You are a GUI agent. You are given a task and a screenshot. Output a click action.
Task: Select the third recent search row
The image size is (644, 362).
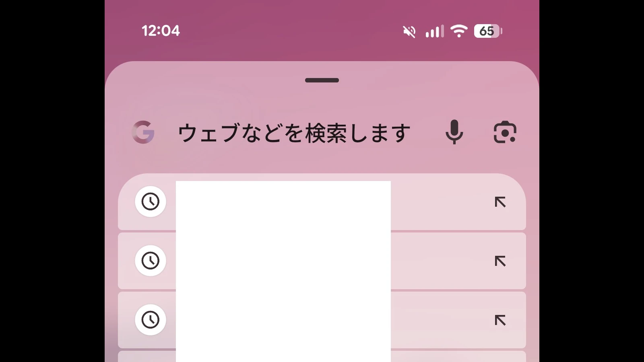click(x=439, y=320)
